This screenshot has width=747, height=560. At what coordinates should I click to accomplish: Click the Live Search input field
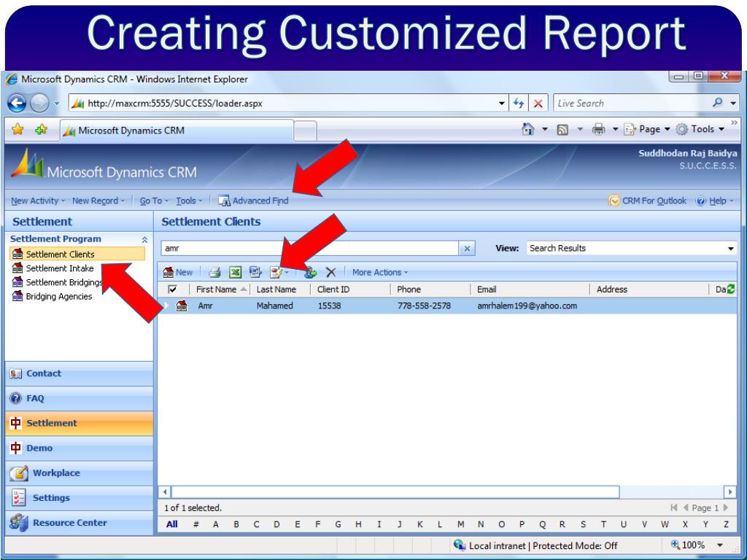(631, 103)
